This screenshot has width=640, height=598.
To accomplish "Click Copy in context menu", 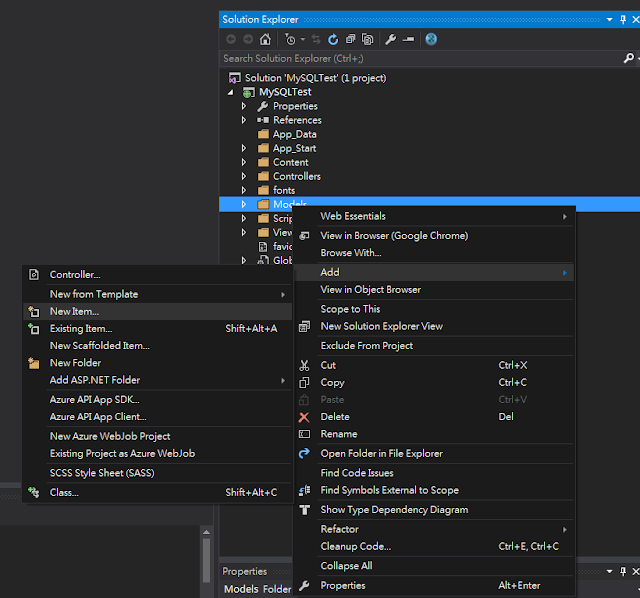I will point(433,382).
